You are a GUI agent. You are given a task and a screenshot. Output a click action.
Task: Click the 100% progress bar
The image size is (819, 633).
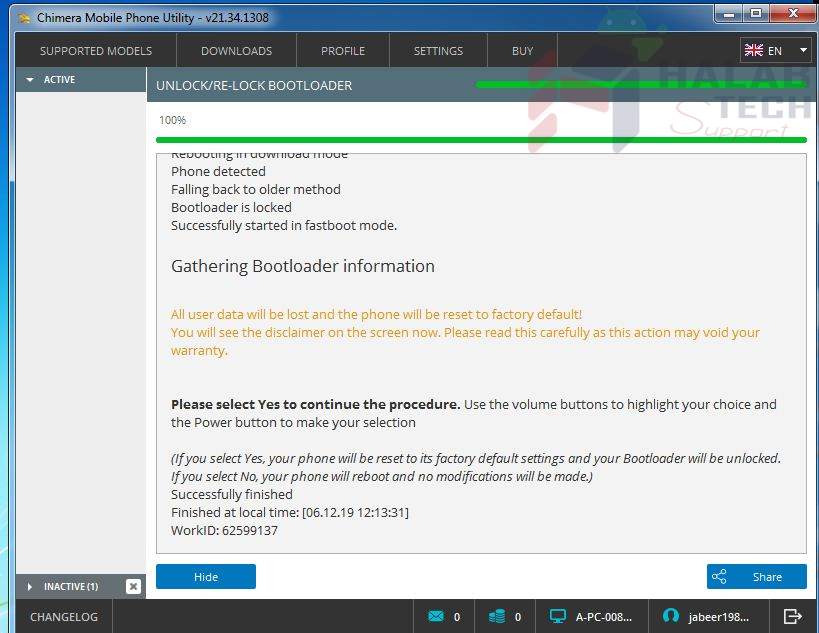coord(481,139)
